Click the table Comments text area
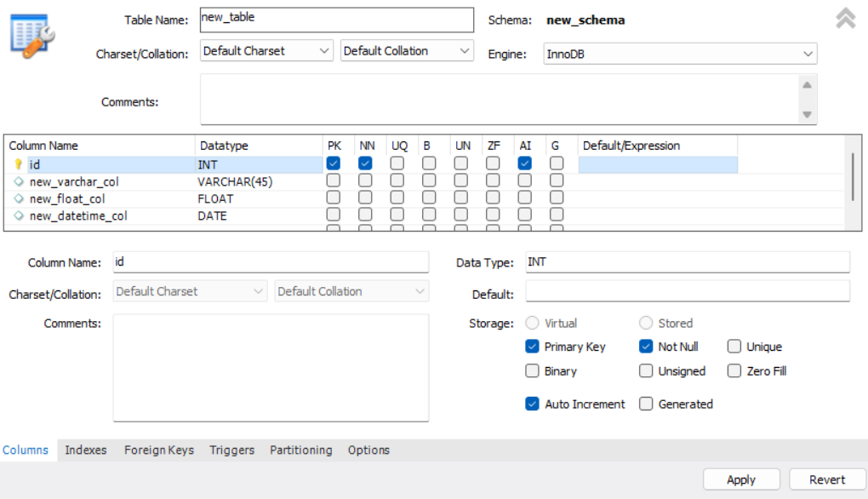868x499 pixels. (x=500, y=100)
